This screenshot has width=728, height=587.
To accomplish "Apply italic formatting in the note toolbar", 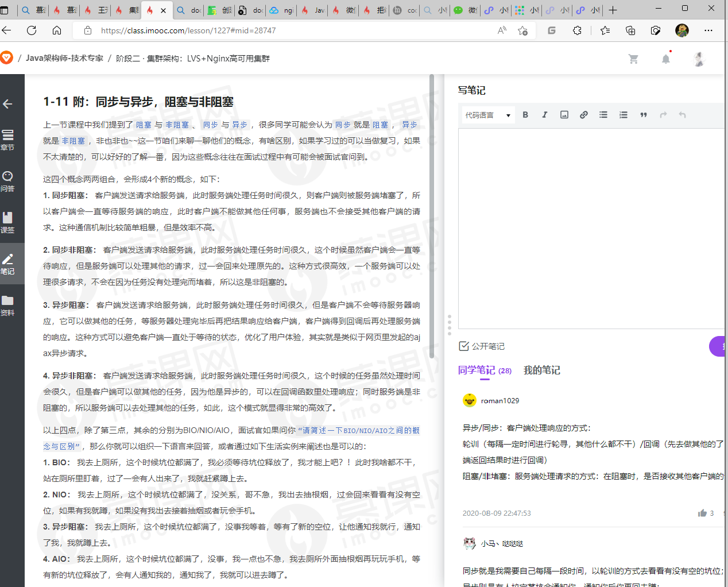I will coord(544,114).
